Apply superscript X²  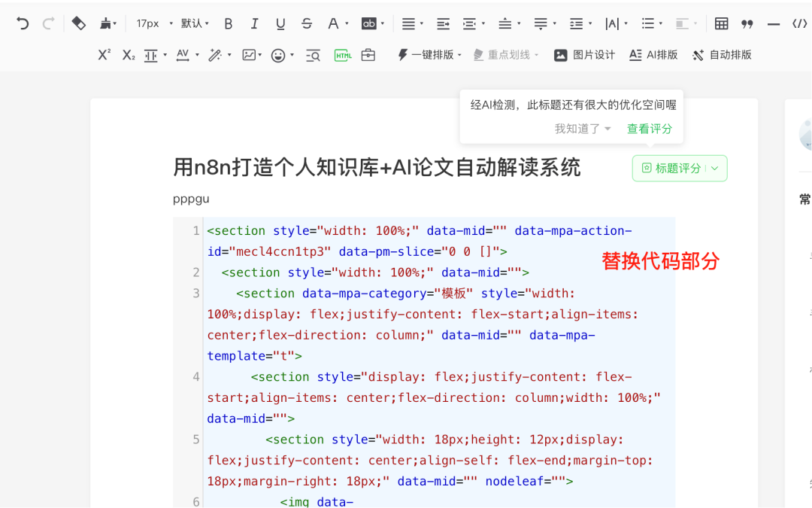[104, 54]
